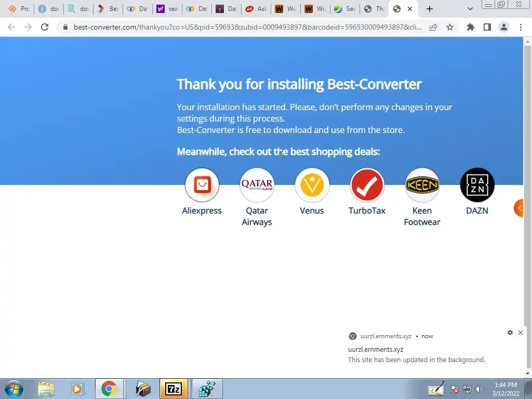Click the Keen Footwear logo
The height and width of the screenshot is (399, 532).
422,185
